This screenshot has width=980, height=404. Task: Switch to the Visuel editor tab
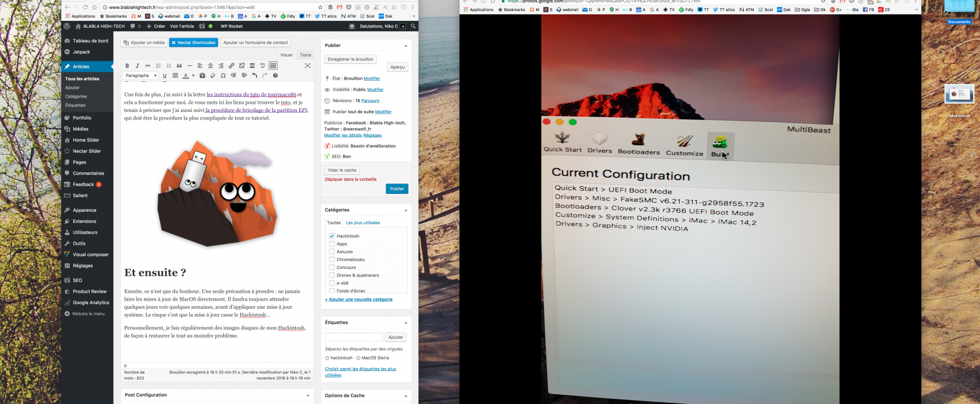(287, 55)
